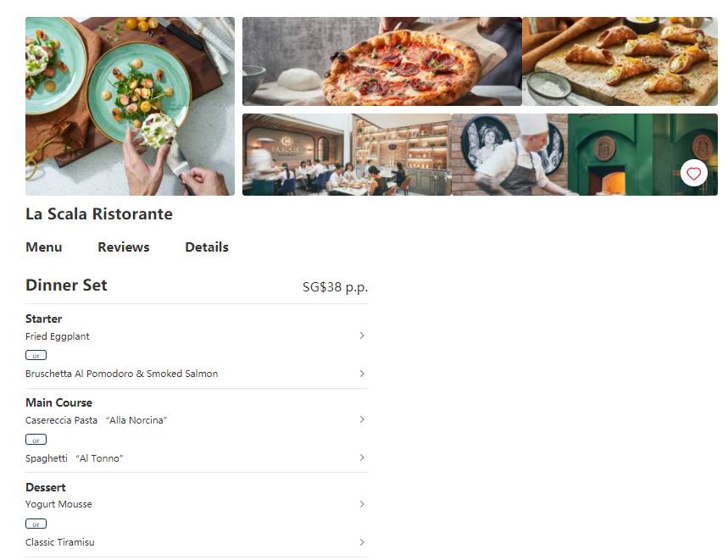Show Yogurt Mousse details chevron
Viewport: 728px width, 560px height.
[x=362, y=504]
